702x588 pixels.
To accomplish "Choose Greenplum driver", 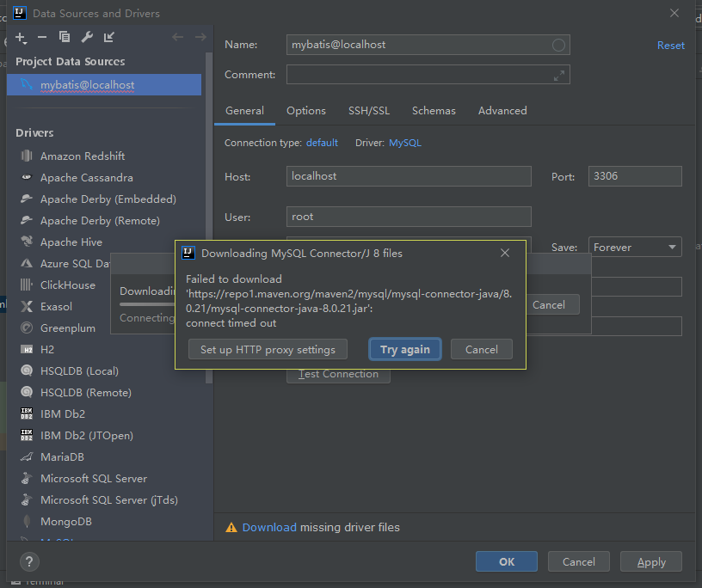I will point(68,328).
